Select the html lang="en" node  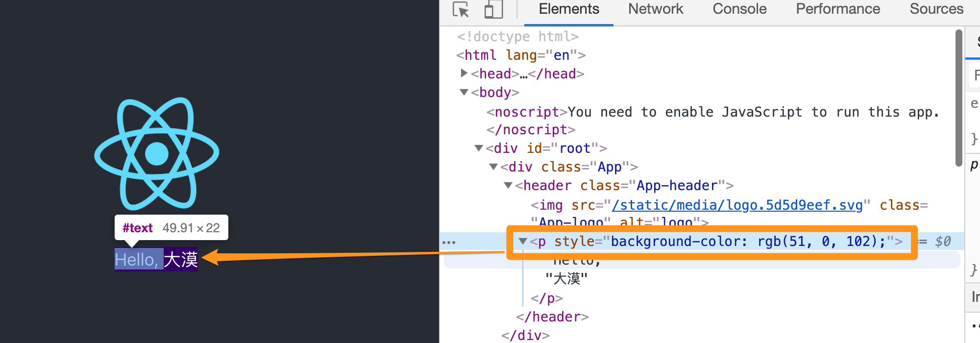521,55
